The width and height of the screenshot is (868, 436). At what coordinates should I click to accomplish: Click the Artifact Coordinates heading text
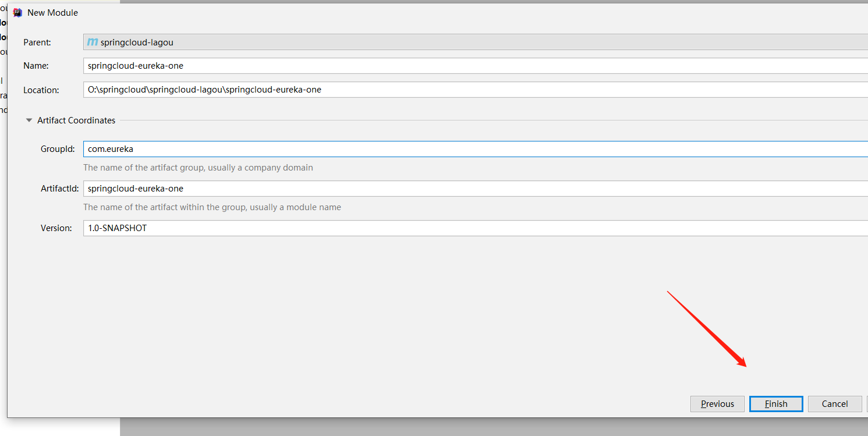pyautogui.click(x=76, y=120)
